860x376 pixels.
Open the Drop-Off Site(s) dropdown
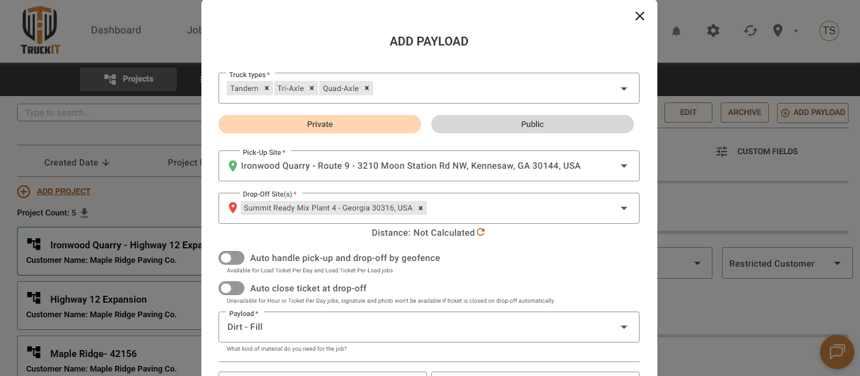pyautogui.click(x=624, y=208)
